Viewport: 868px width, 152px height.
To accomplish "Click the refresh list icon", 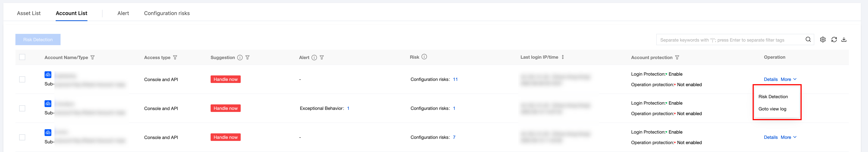I will coord(834,40).
